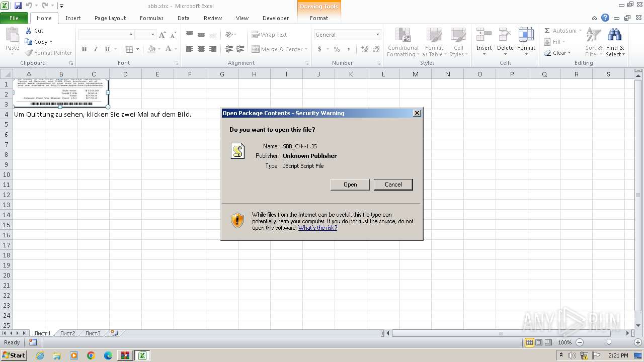Viewport: 644px width, 362px height.
Task: Click the Excel icon in the taskbar
Action: [142, 355]
